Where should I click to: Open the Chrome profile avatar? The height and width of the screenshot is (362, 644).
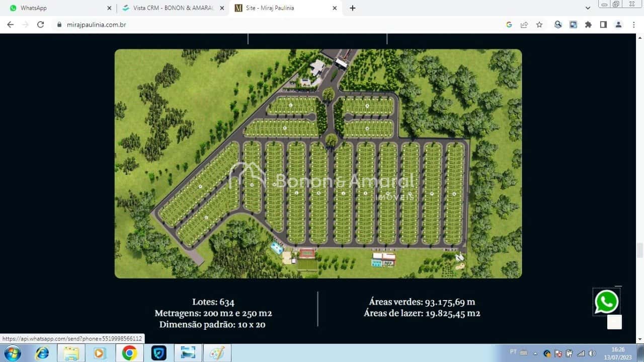(618, 25)
